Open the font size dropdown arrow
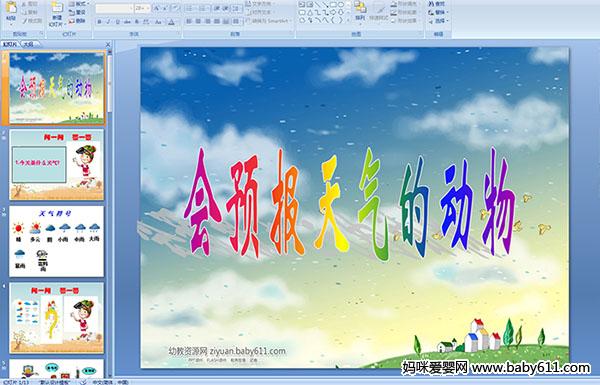This screenshot has width=600, height=385. (x=148, y=8)
